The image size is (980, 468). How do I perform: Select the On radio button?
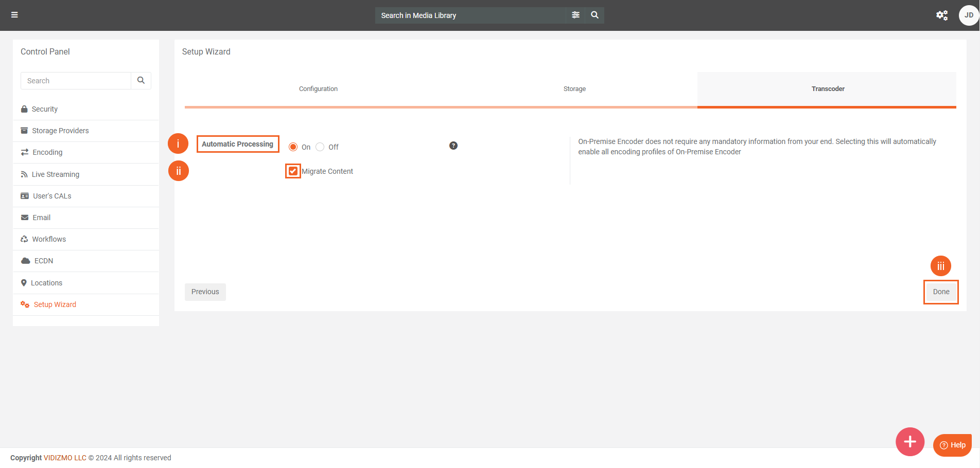click(x=293, y=147)
